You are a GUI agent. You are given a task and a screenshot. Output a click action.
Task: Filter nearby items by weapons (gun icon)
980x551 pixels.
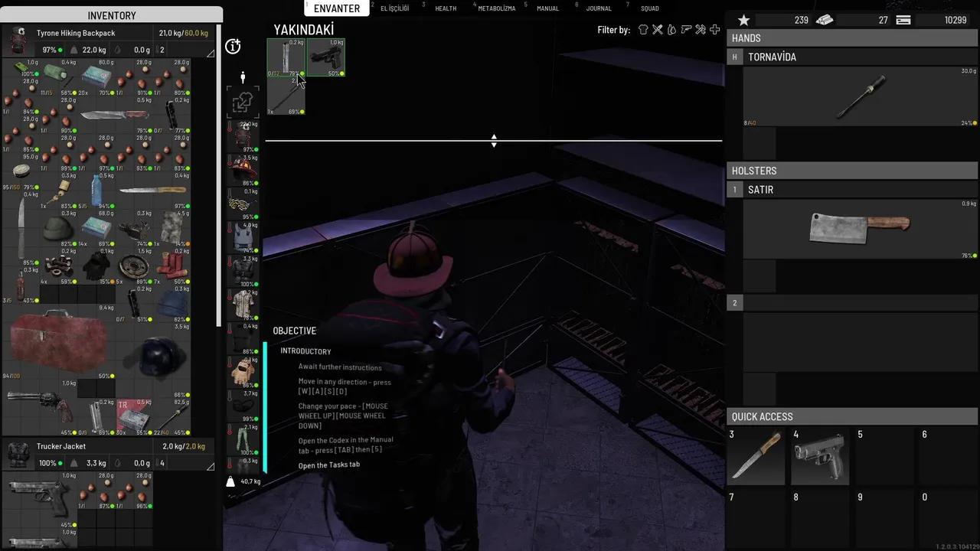686,30
